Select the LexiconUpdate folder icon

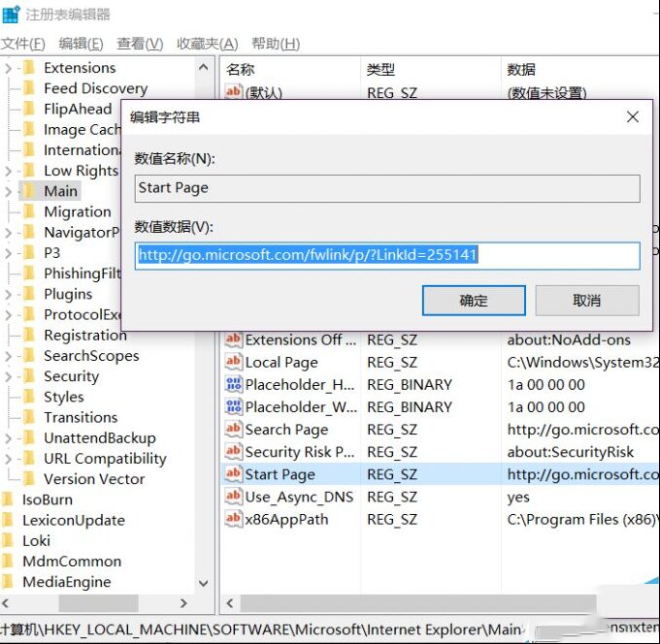pyautogui.click(x=8, y=520)
